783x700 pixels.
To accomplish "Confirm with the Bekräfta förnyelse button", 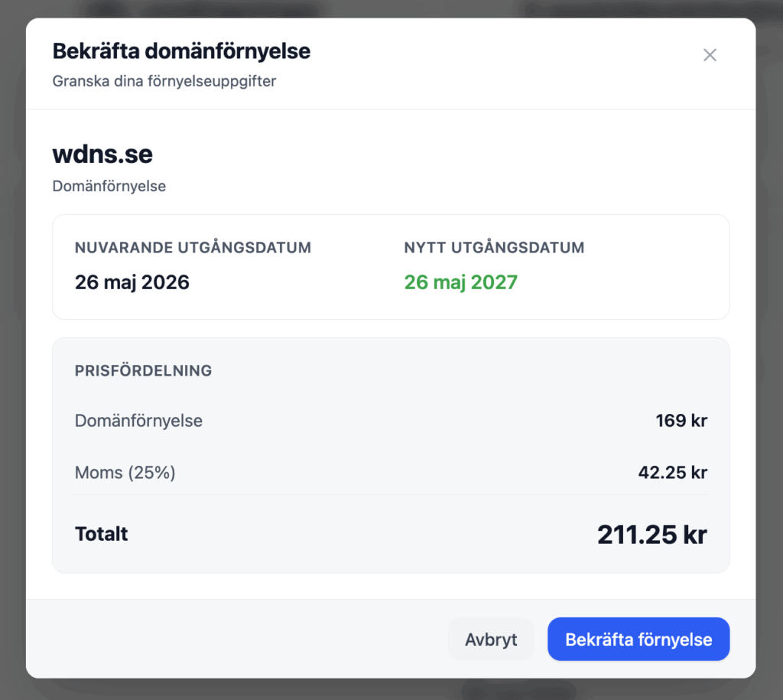I will [x=638, y=640].
